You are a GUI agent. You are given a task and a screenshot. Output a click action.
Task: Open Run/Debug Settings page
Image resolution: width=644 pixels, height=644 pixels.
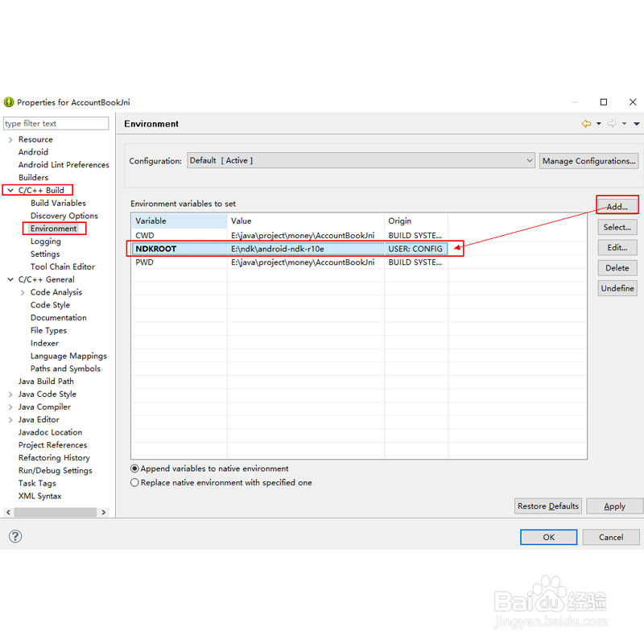[55, 470]
